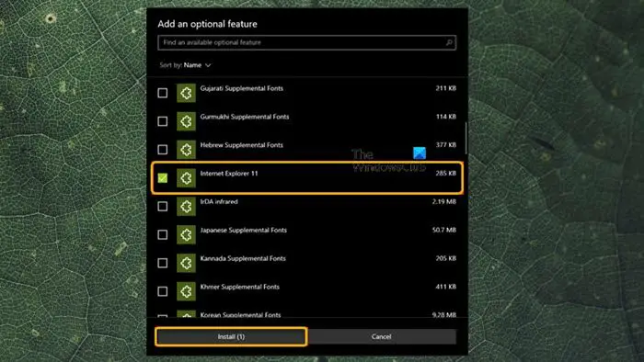The height and width of the screenshot is (362, 644).
Task: Click the Gurmukhi Supplemental Fonts feature icon
Action: (186, 121)
